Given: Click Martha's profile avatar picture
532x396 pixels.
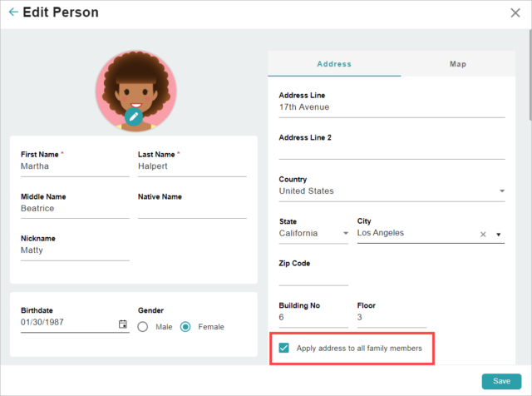Looking at the screenshot, I should pos(136,91).
